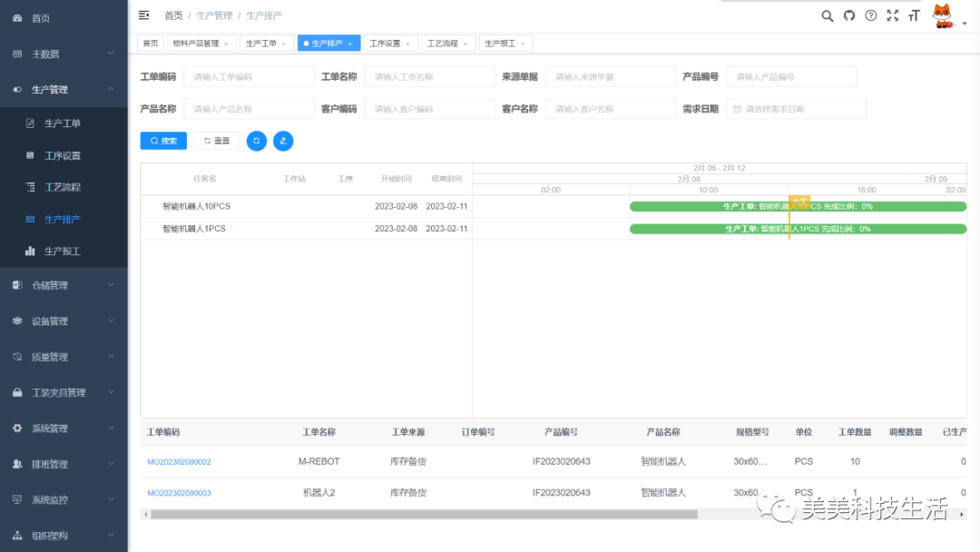
Task: Toggle fullscreen with the expand icon
Action: (892, 15)
